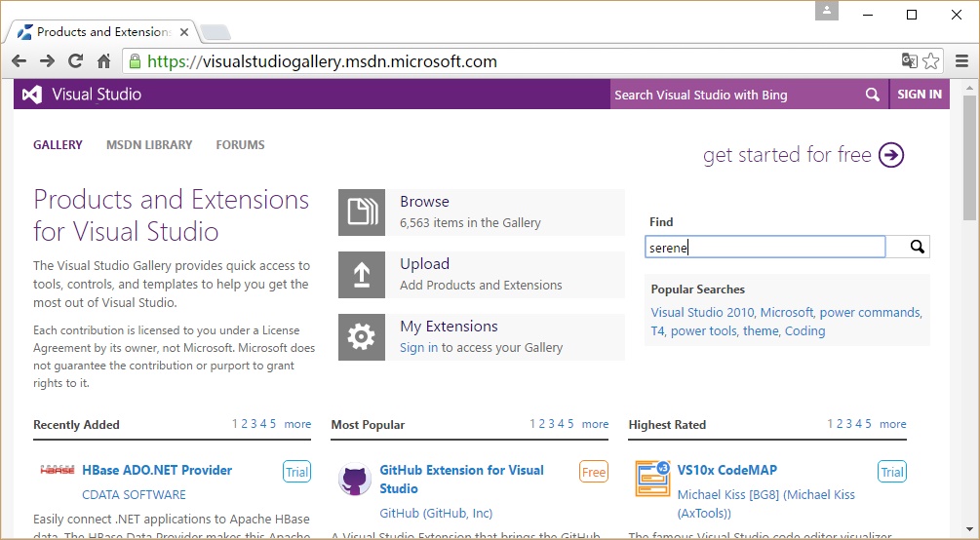The image size is (980, 540).
Task: Open the MSDN LIBRARY tab
Action: click(x=149, y=145)
